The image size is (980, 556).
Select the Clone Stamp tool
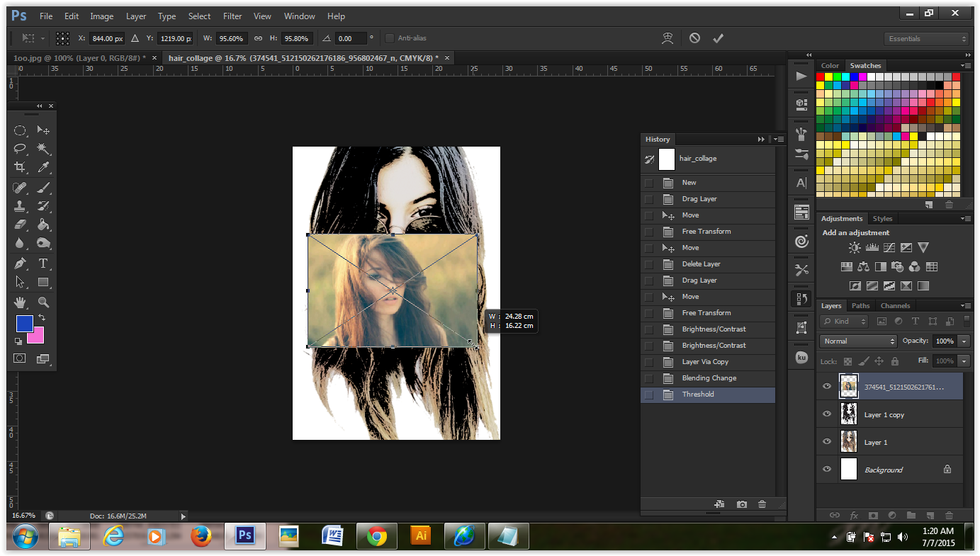click(x=19, y=205)
